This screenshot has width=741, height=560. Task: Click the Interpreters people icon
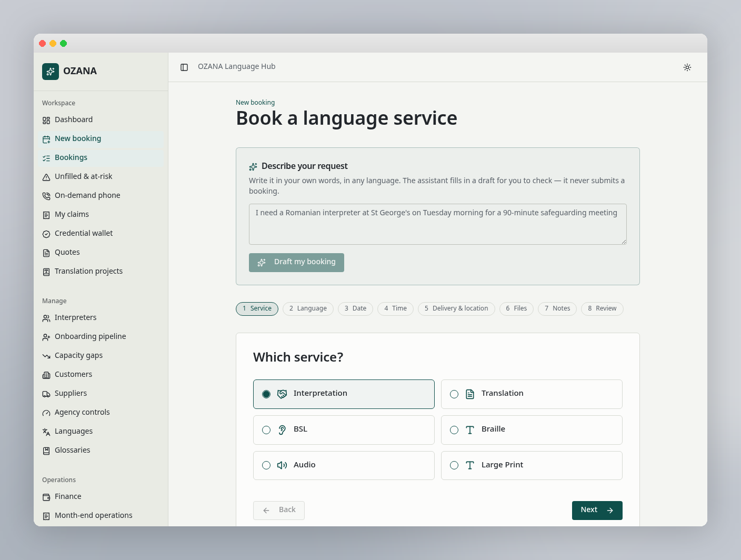[x=46, y=318]
